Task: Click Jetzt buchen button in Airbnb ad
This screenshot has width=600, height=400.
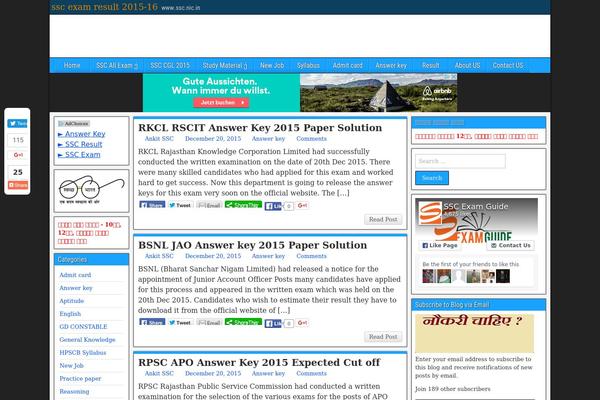Action: pos(221,103)
